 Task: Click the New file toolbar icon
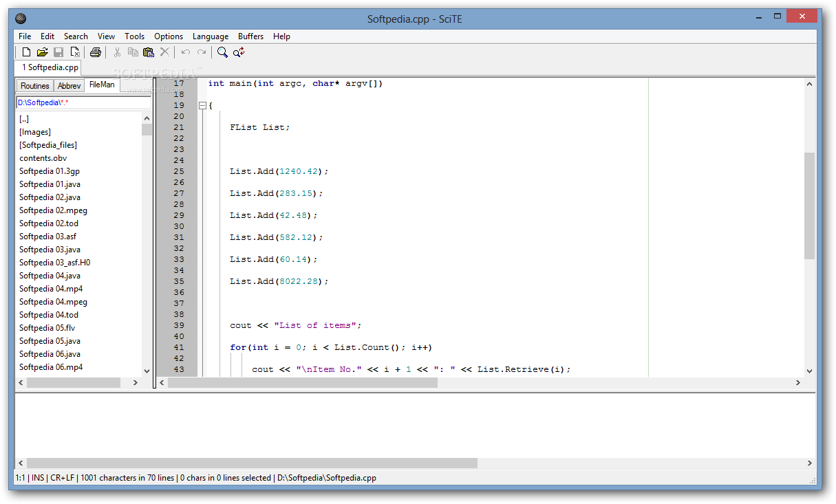(26, 52)
